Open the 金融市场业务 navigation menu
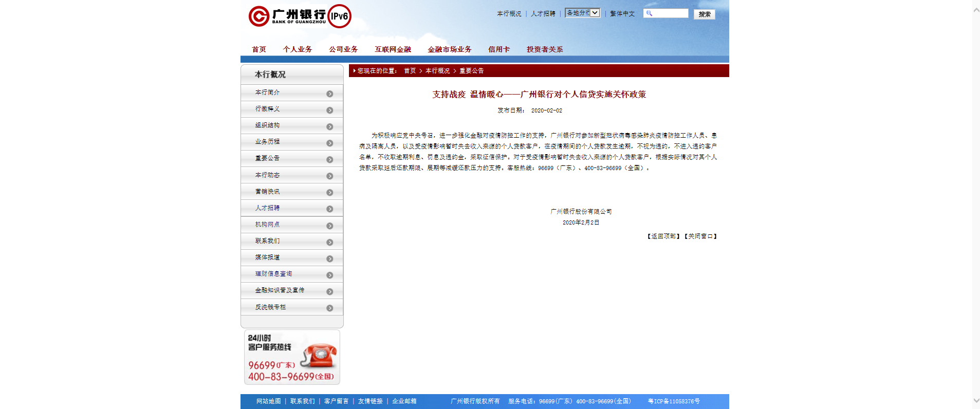Screen dimensions: 980x409 pos(450,49)
